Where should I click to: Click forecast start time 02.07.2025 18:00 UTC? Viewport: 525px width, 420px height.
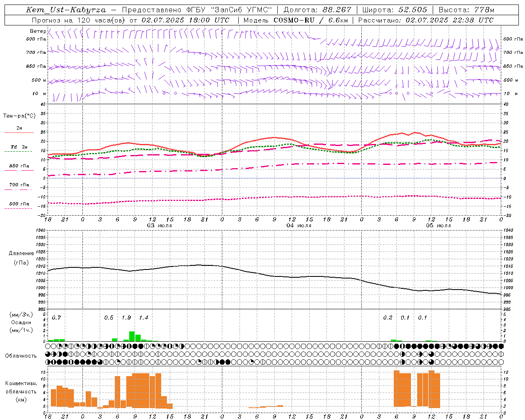[185, 20]
